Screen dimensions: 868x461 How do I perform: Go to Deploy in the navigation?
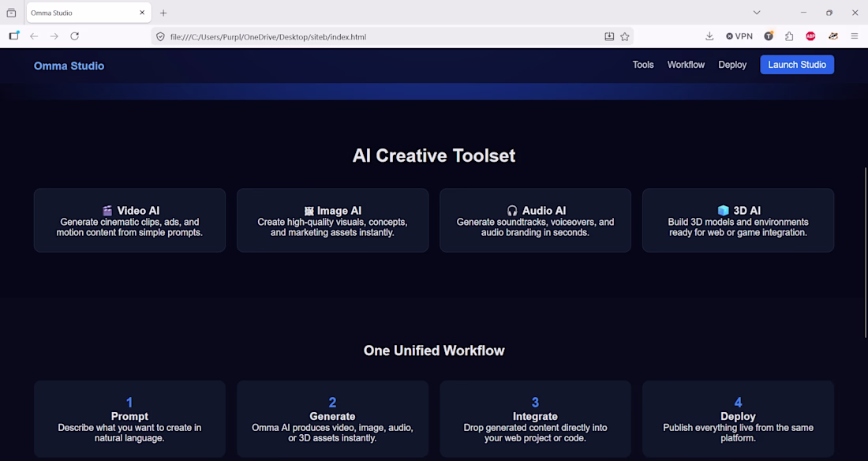click(x=732, y=65)
